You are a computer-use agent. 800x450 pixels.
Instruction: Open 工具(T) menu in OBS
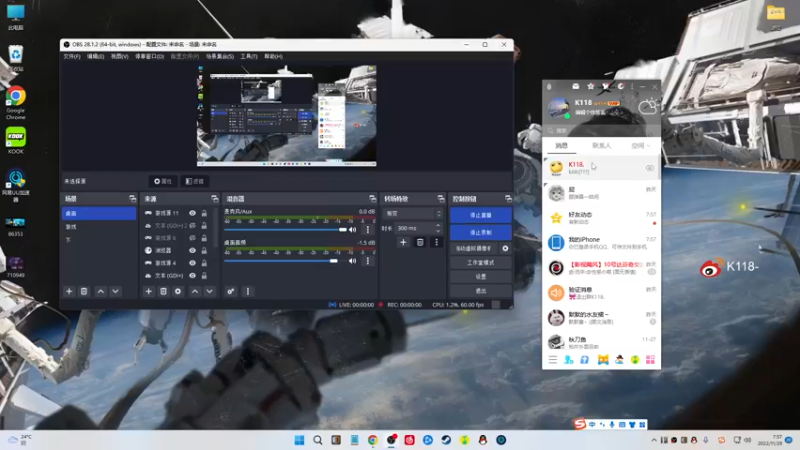coord(249,57)
